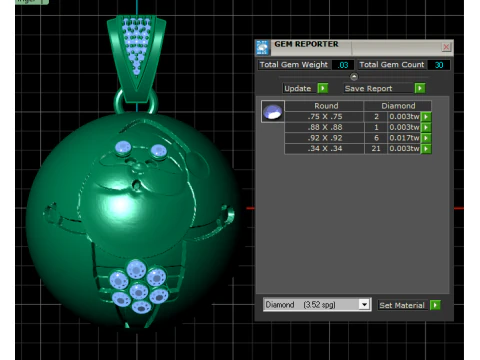Select the Total Gem Weight value .03
The height and width of the screenshot is (360, 480).
343,65
